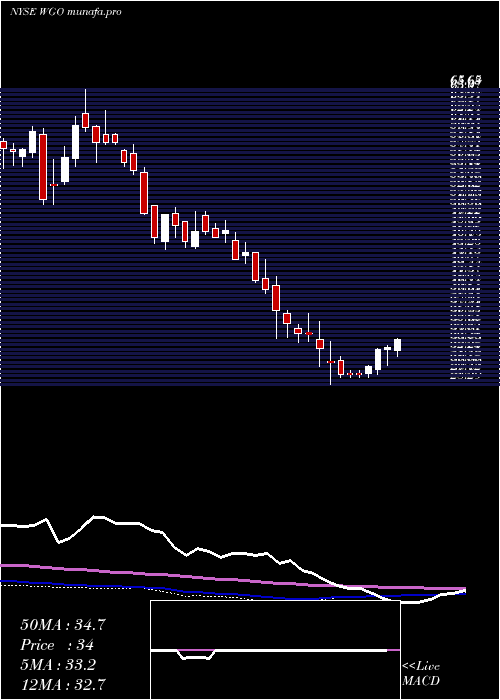Click the most recent white candlestick
This screenshot has height=700, width=500.
click(x=397, y=345)
